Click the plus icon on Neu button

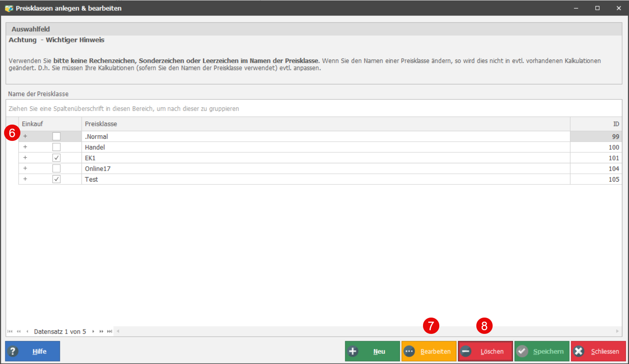pyautogui.click(x=353, y=351)
